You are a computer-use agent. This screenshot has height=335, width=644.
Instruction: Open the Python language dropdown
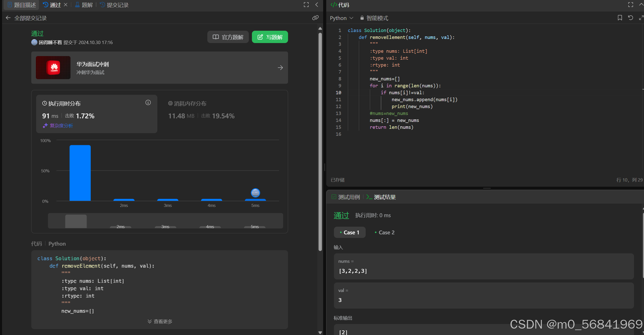(341, 18)
